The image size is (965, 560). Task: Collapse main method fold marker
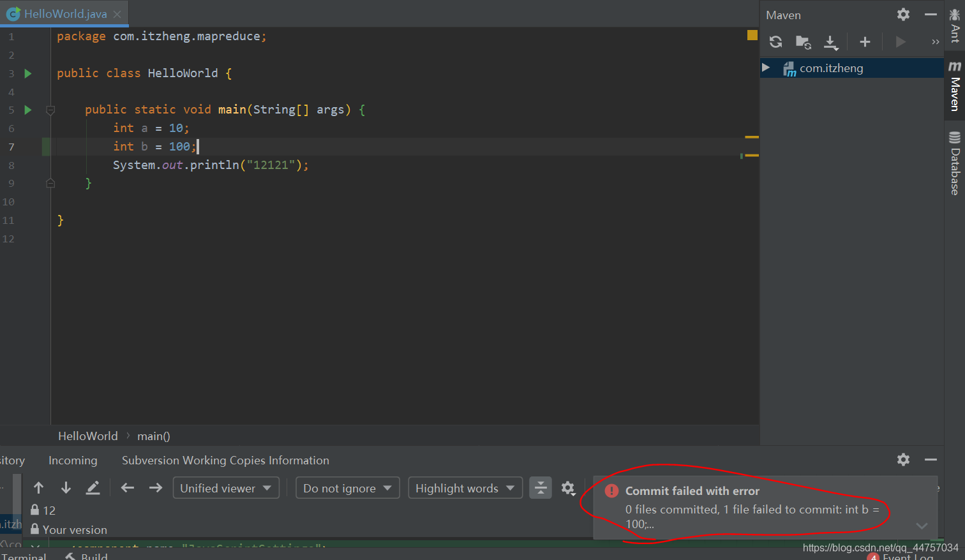tap(50, 110)
